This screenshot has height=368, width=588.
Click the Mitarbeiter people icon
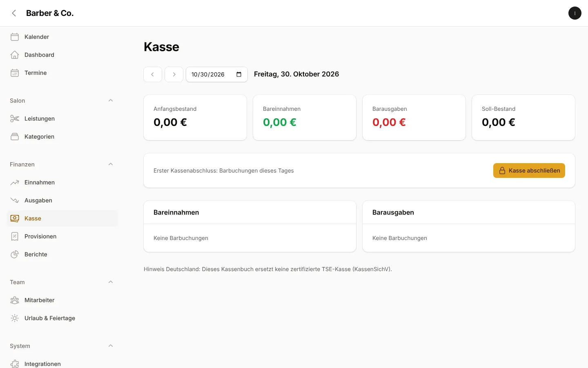tap(15, 300)
